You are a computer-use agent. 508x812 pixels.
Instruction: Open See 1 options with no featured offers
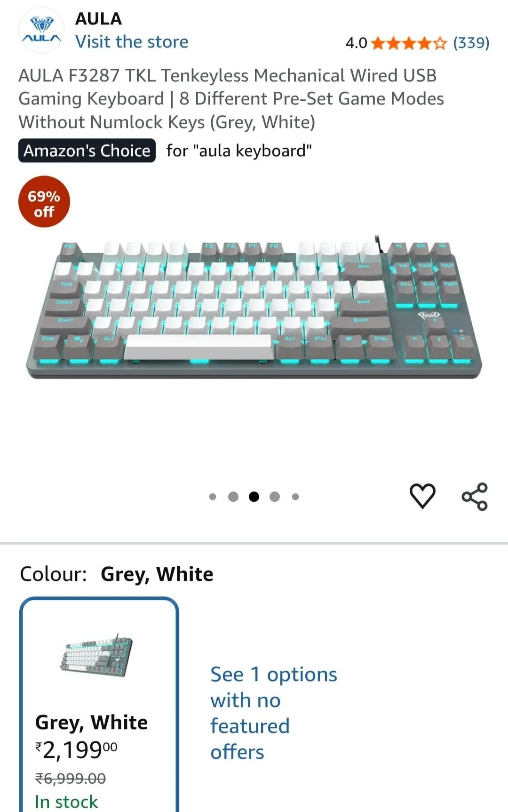click(x=274, y=713)
